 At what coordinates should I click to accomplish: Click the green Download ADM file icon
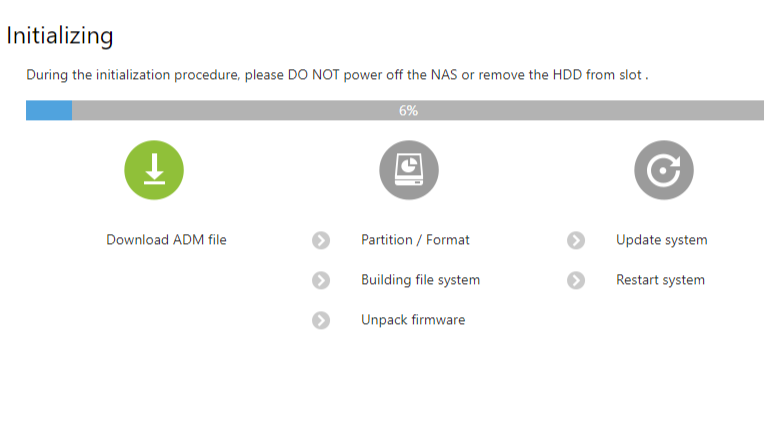[154, 170]
